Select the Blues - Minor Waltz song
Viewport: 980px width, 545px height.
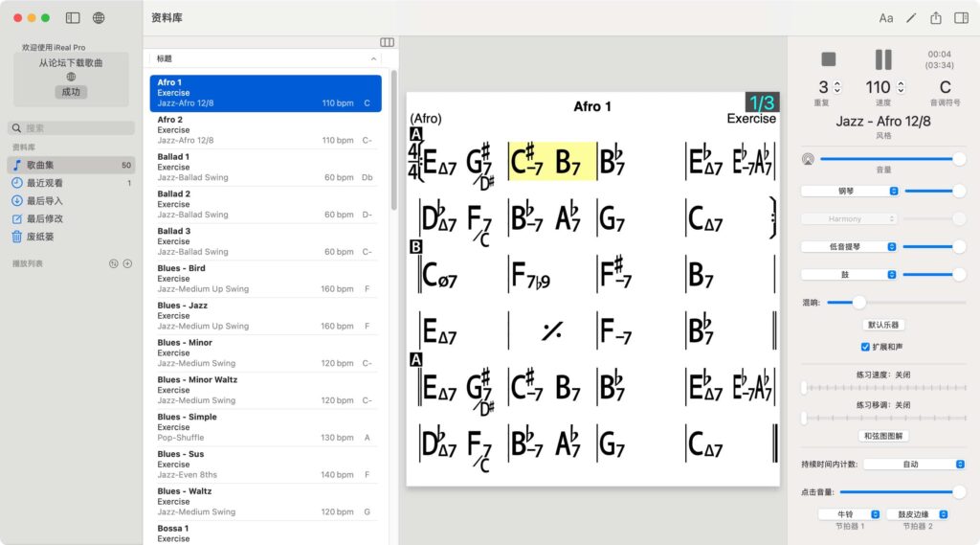point(266,390)
